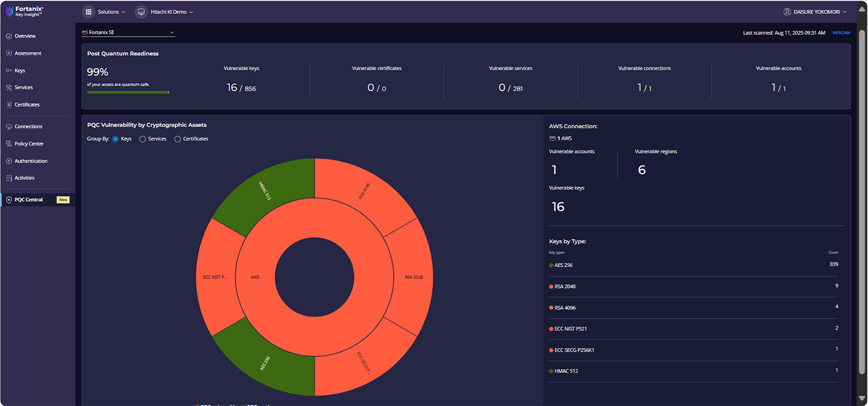Click the Keys icon in sidebar
Screen dimensions: 868x406
9,70
